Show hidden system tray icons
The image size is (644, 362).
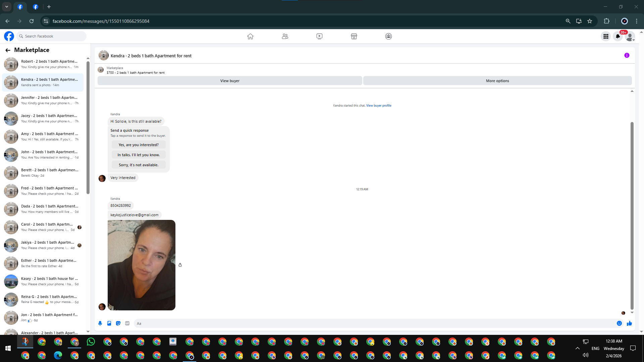[577, 348]
